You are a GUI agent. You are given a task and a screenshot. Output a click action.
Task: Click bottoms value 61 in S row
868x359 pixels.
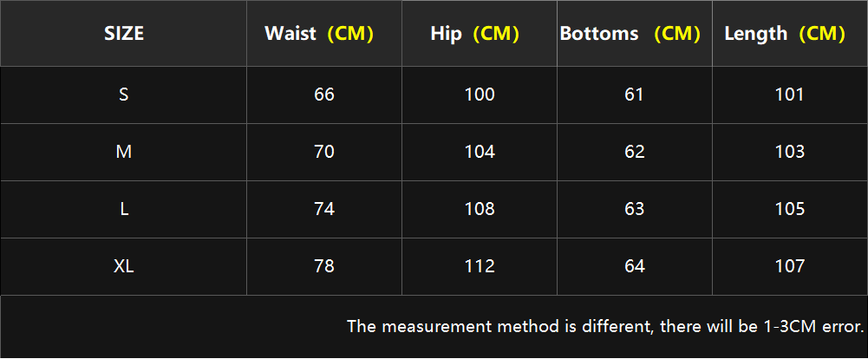click(x=635, y=95)
